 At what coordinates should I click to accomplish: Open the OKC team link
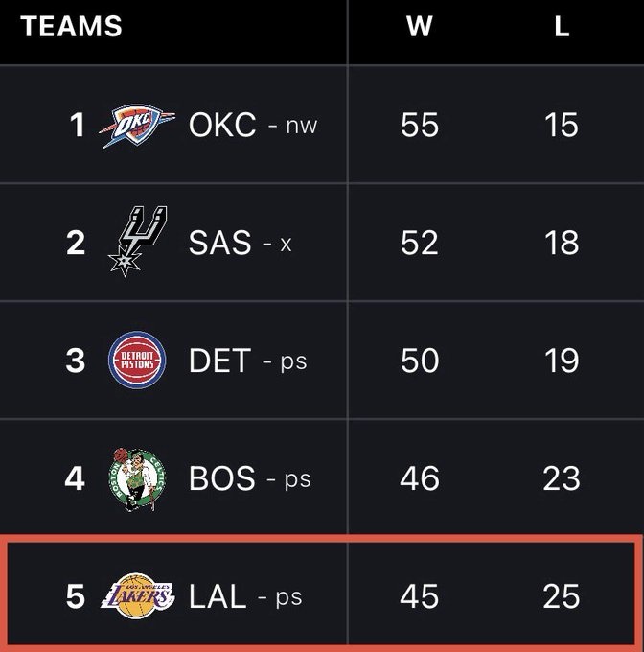(222, 125)
